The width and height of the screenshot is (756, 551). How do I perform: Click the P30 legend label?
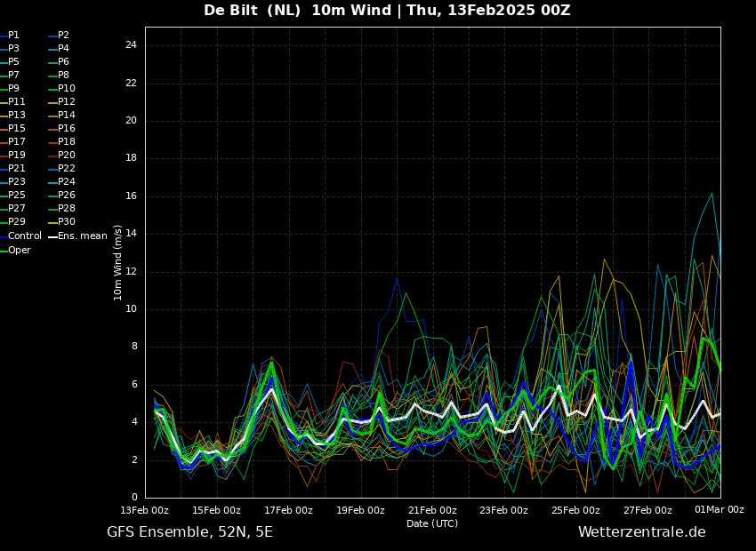61,221
